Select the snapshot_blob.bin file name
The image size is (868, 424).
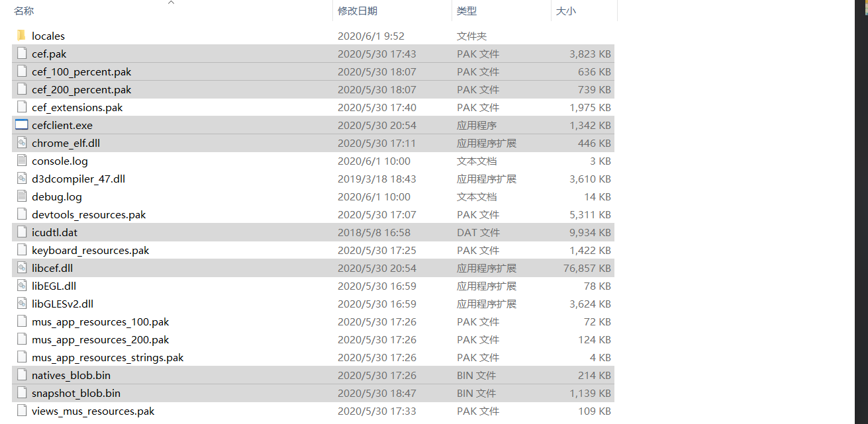[76, 393]
